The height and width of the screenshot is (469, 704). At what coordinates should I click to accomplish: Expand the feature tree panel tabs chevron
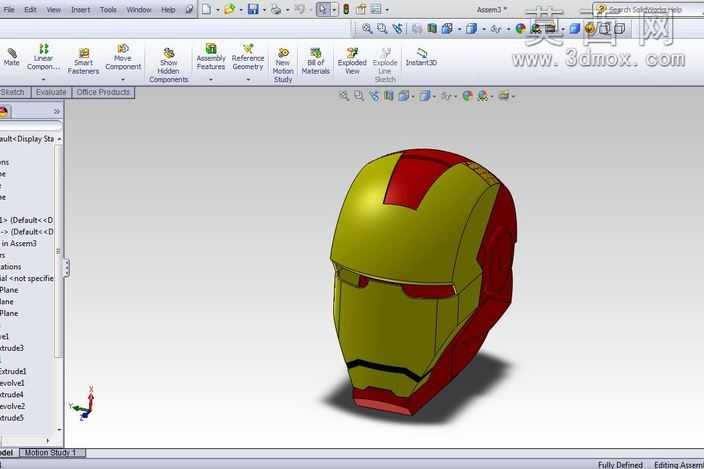pyautogui.click(x=57, y=111)
